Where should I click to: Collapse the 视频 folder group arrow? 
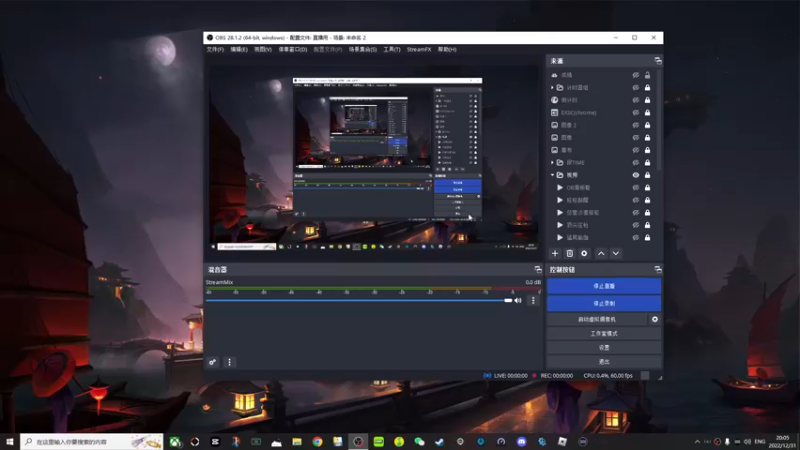coord(552,175)
